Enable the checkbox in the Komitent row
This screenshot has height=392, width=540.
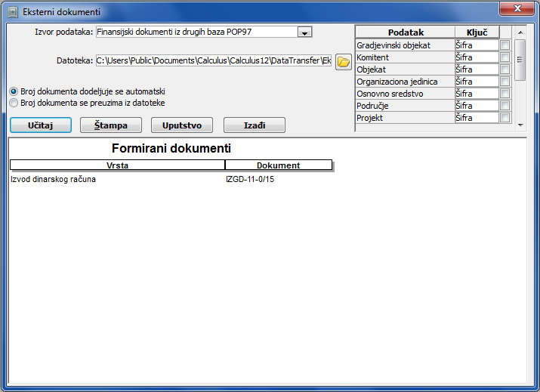pos(505,57)
